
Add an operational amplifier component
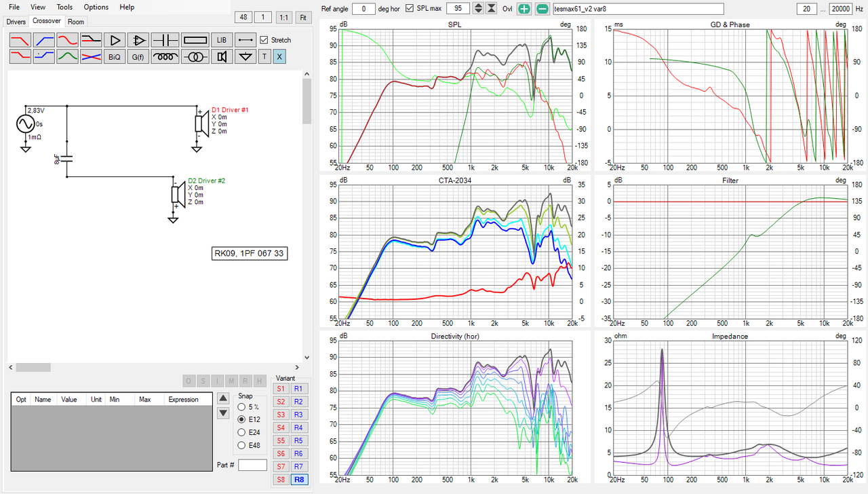[138, 40]
